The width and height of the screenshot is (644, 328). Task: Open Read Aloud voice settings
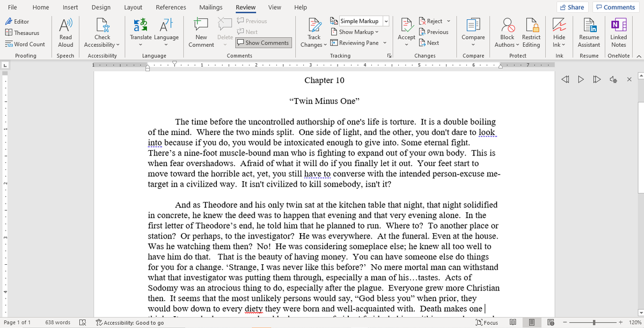click(x=612, y=80)
